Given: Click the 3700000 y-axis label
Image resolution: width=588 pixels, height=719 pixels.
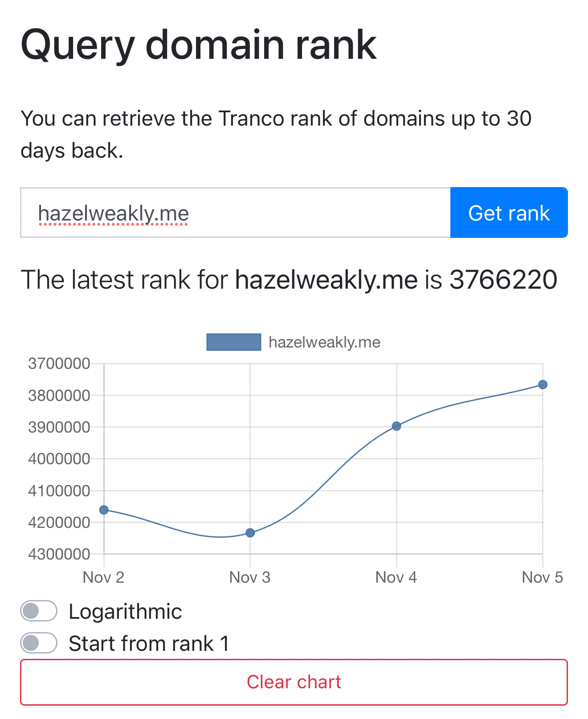Looking at the screenshot, I should coord(59,364).
